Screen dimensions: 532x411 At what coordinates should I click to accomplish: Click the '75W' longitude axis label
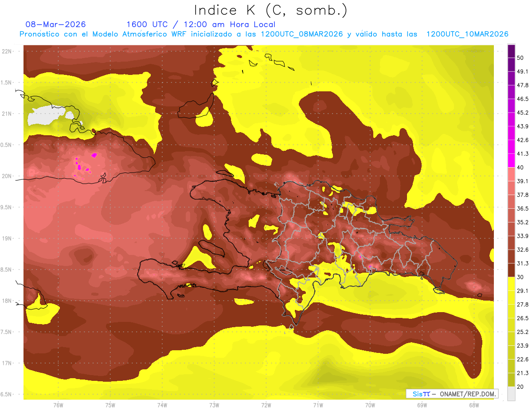[110, 405]
